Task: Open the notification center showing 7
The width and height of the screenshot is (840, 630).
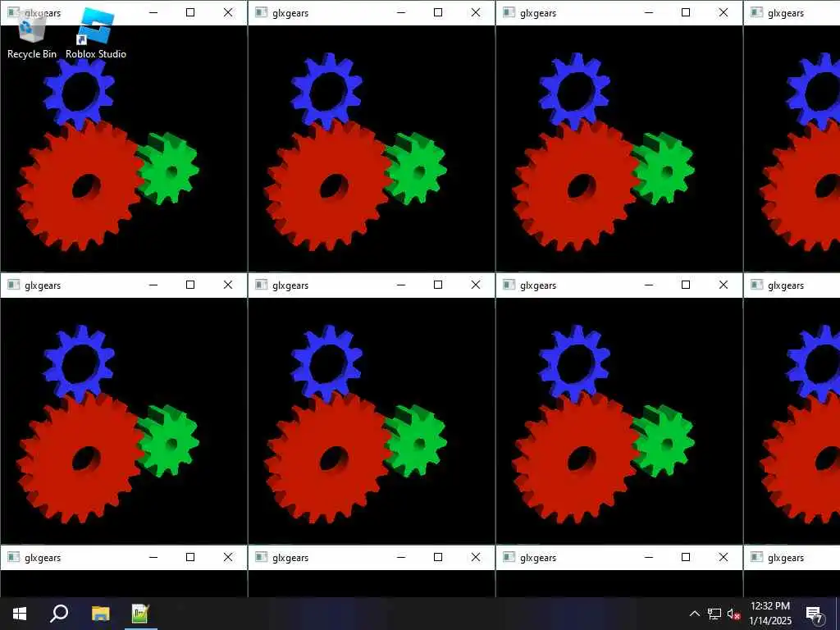Action: (x=815, y=614)
